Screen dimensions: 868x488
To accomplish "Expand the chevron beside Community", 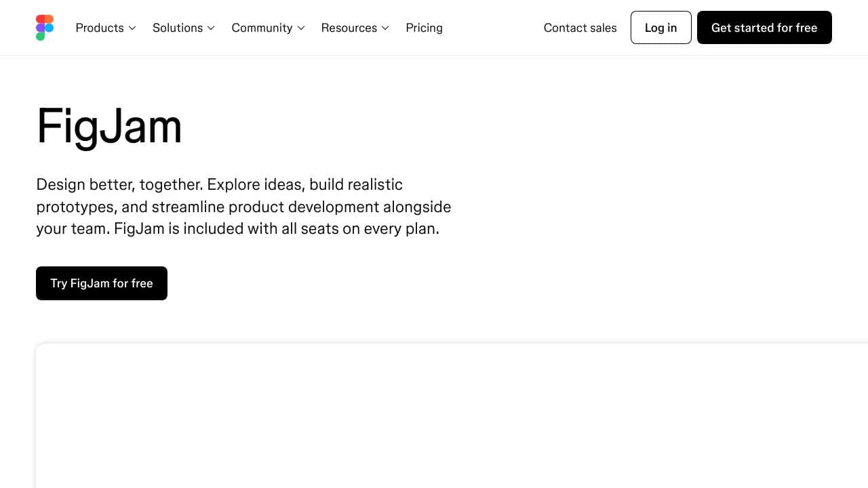I will click(x=301, y=28).
